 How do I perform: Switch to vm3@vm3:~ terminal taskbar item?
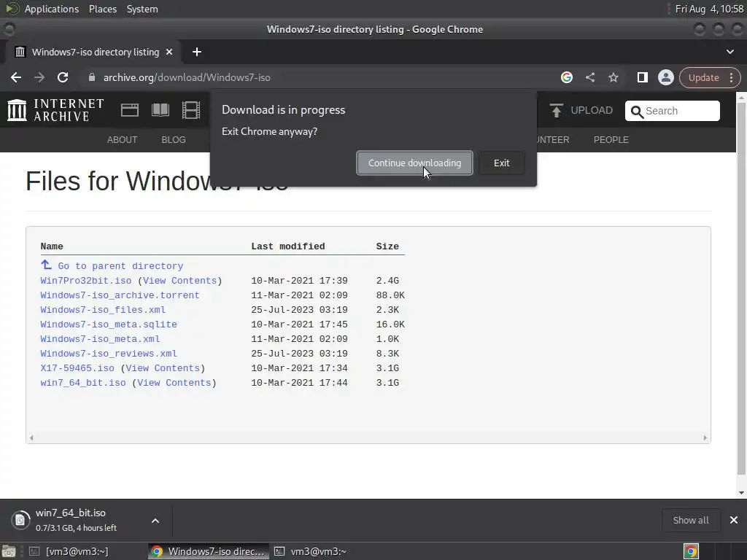311,551
